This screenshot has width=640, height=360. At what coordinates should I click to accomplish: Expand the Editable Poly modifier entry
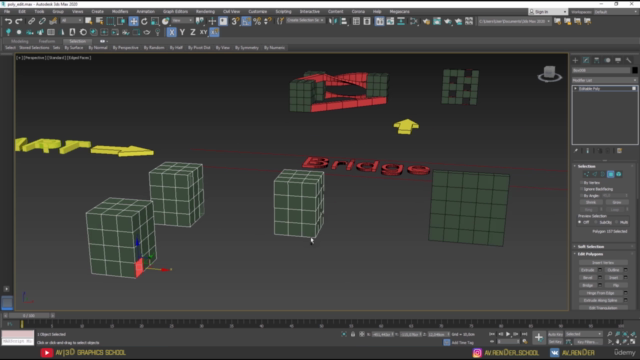[x=576, y=89]
